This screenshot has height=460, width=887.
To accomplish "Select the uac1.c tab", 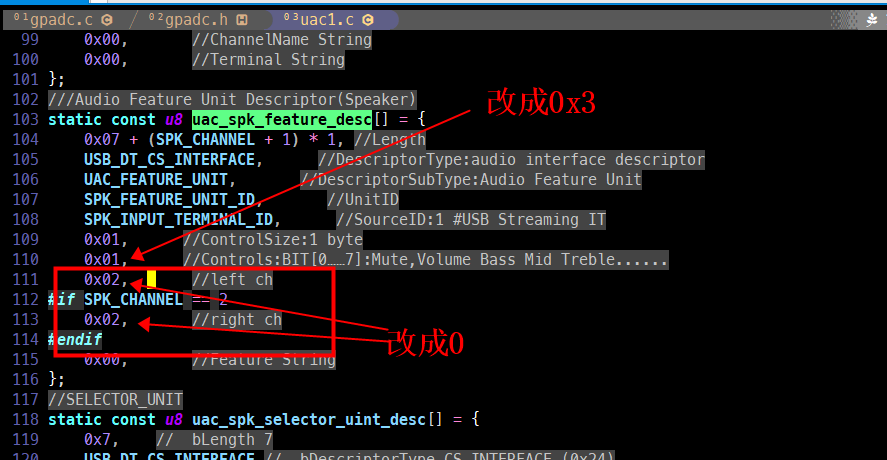I will 328,20.
